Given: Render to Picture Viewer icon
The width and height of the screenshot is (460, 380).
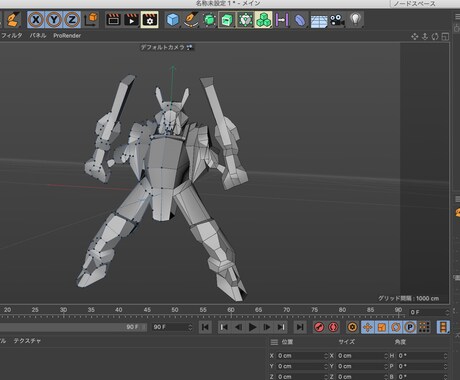Looking at the screenshot, I should click(131, 20).
